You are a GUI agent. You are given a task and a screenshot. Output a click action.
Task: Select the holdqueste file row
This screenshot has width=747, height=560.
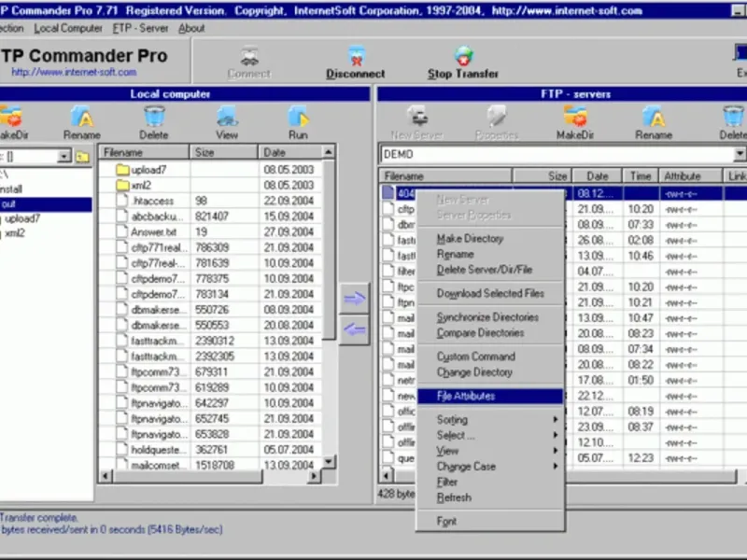(210, 450)
